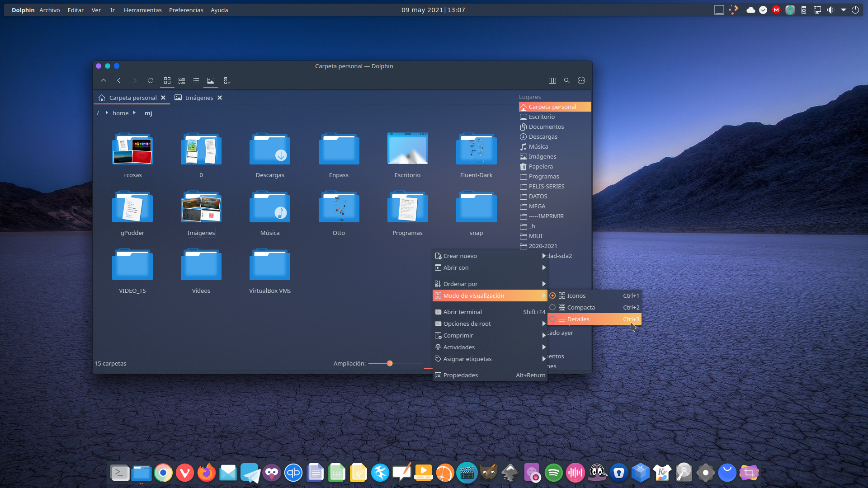868x488 pixels.
Task: Click the reload folder toolbar icon
Action: [151, 80]
